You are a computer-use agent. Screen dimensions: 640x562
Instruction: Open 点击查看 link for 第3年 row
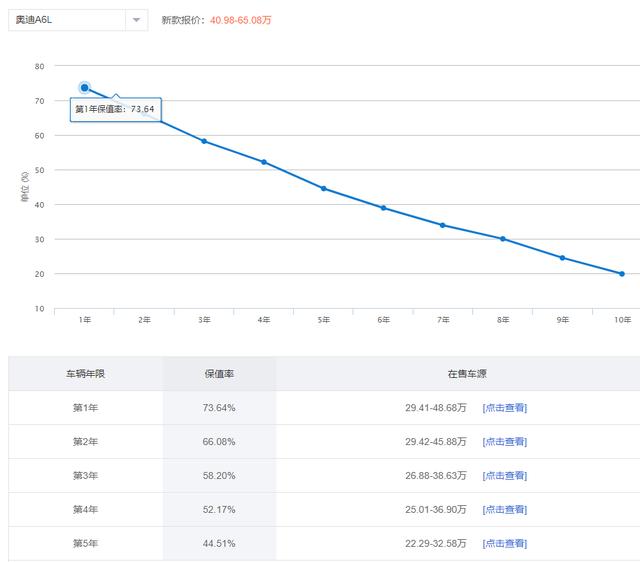504,475
